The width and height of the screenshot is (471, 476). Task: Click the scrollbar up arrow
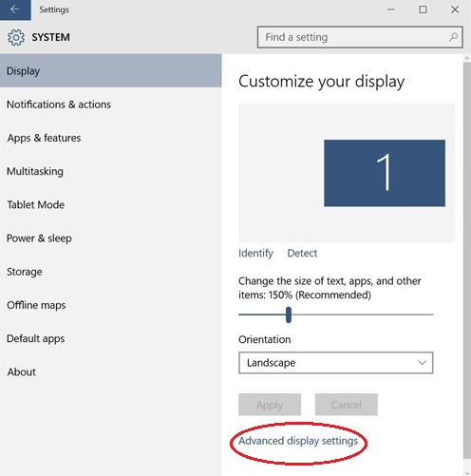pos(467,58)
